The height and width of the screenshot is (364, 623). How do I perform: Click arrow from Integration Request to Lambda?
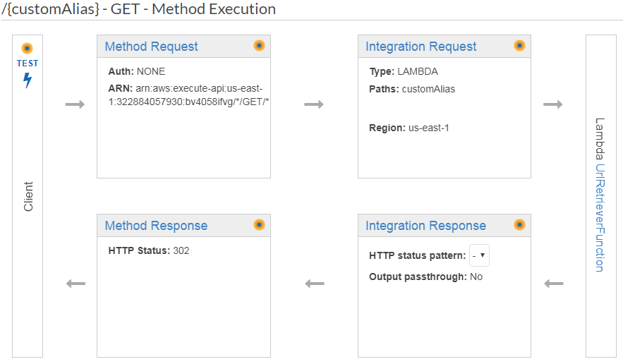[553, 104]
